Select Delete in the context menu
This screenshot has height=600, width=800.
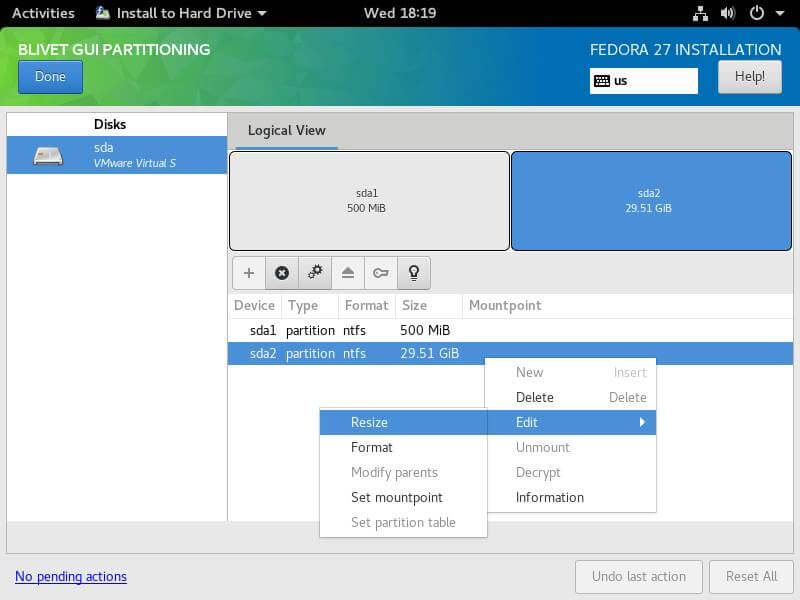(x=571, y=397)
